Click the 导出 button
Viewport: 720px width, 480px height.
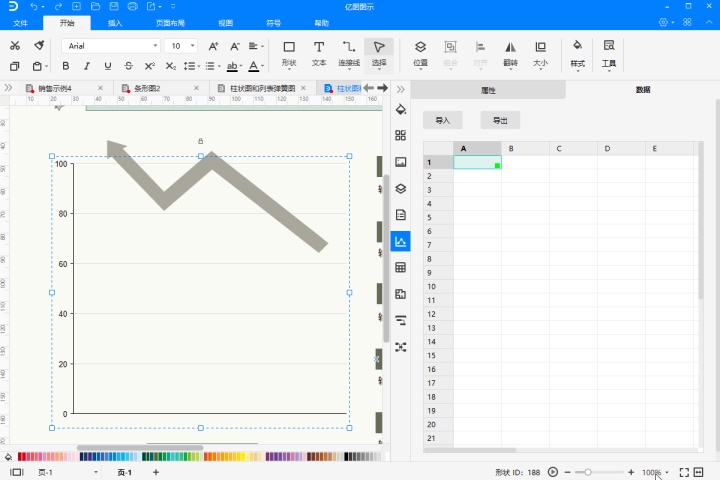[x=500, y=120]
